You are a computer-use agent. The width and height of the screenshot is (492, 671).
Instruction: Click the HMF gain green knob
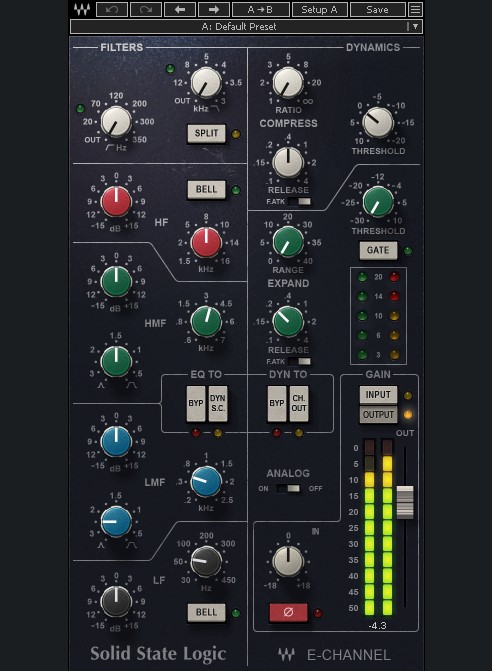(x=116, y=282)
